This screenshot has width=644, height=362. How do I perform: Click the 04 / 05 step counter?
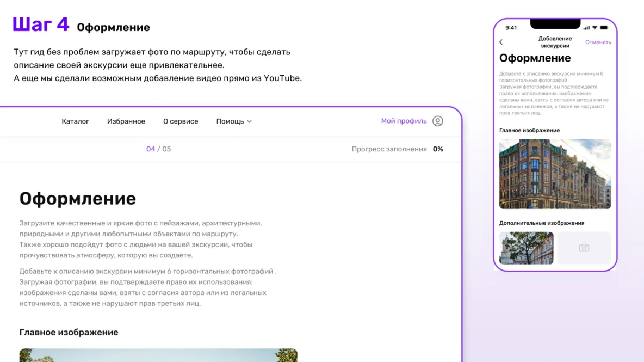(x=158, y=149)
